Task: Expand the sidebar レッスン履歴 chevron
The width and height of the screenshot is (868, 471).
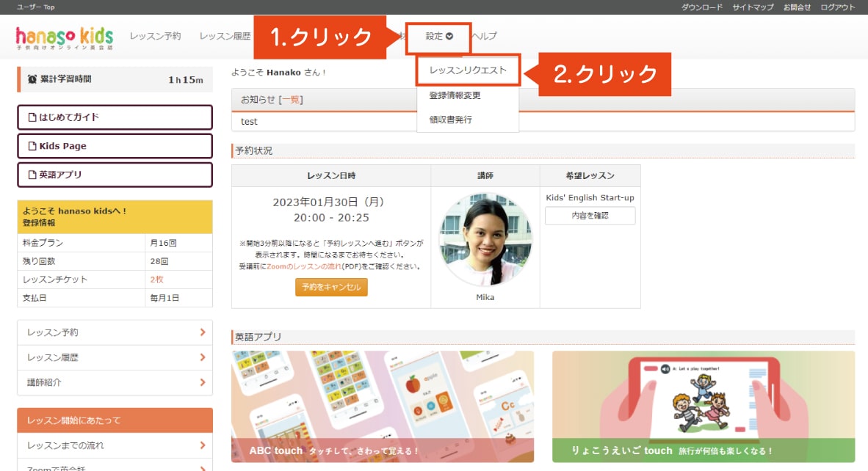Action: click(202, 357)
